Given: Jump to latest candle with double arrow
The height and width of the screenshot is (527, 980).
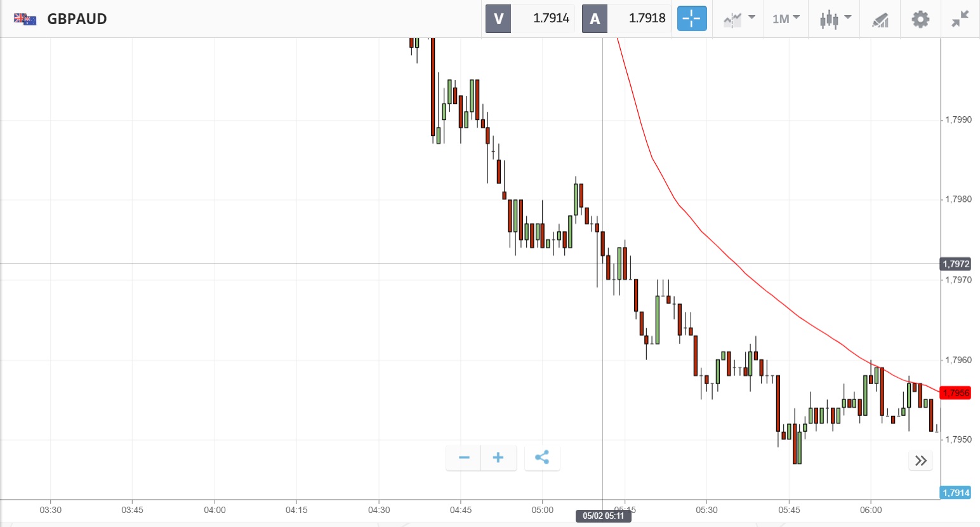Looking at the screenshot, I should [920, 460].
